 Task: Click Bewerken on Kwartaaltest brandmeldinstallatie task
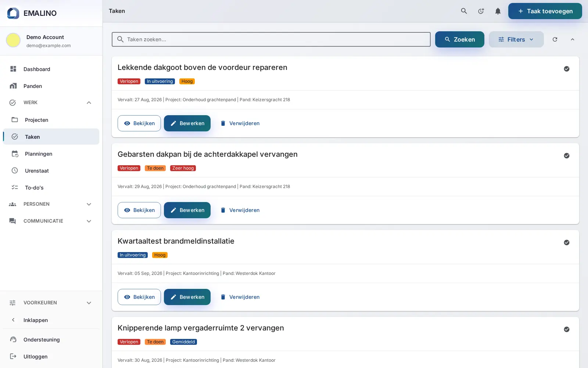pos(187,297)
